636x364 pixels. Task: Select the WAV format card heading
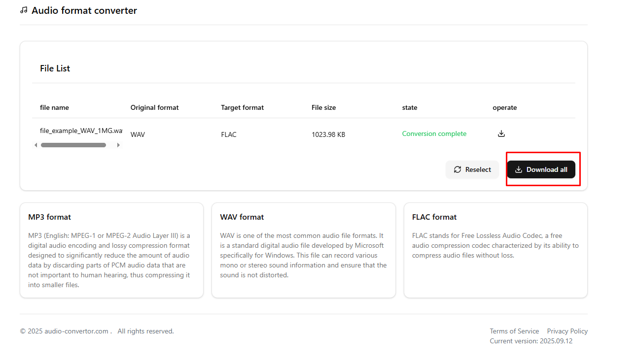[242, 217]
